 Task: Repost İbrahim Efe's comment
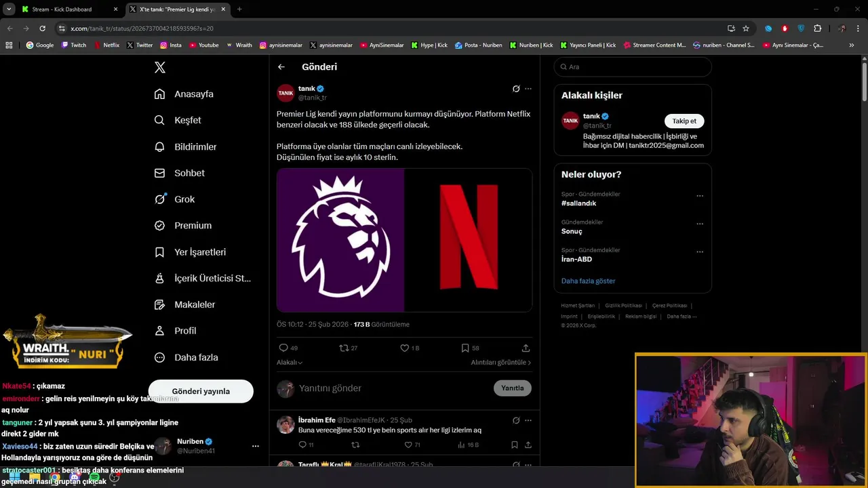(x=355, y=445)
